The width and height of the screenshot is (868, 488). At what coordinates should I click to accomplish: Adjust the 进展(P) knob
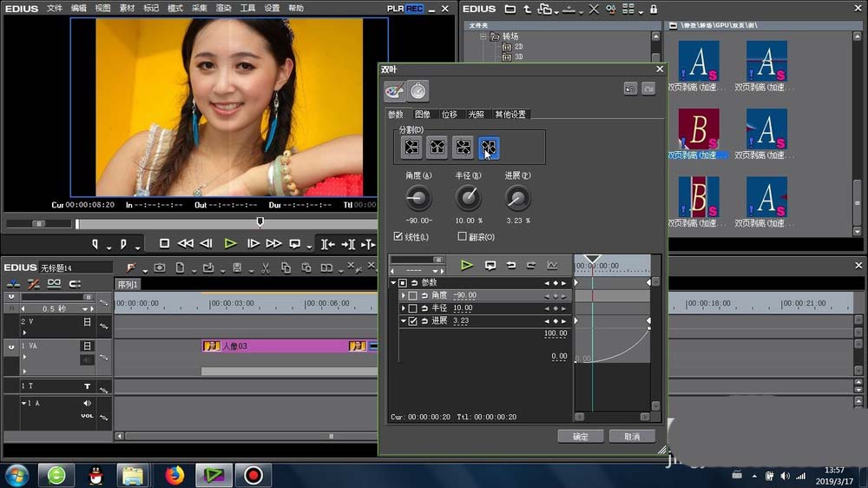click(x=517, y=198)
